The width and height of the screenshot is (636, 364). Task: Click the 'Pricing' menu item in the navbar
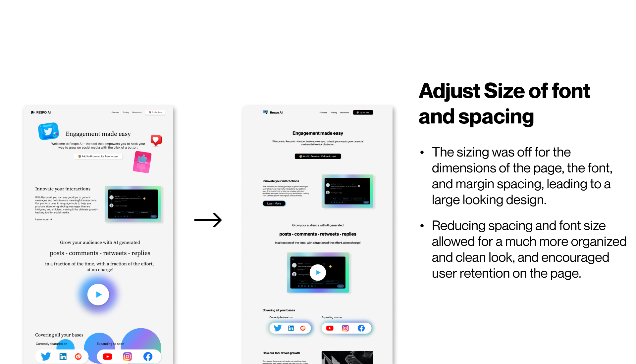126,112
